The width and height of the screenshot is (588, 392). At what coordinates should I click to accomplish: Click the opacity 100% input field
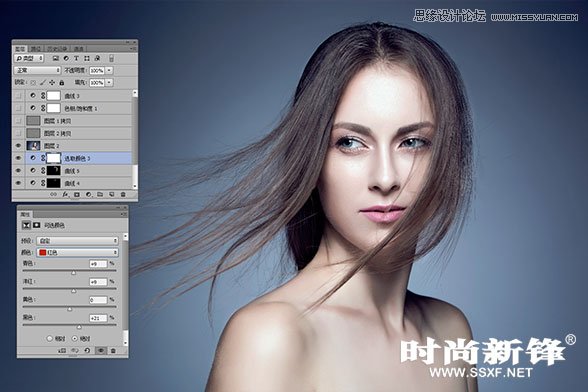97,71
